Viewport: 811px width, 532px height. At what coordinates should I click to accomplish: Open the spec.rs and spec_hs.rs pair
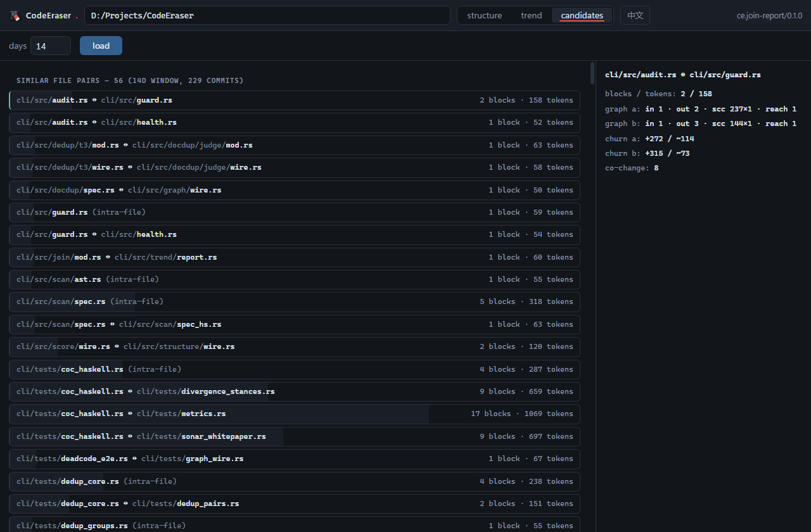click(295, 324)
